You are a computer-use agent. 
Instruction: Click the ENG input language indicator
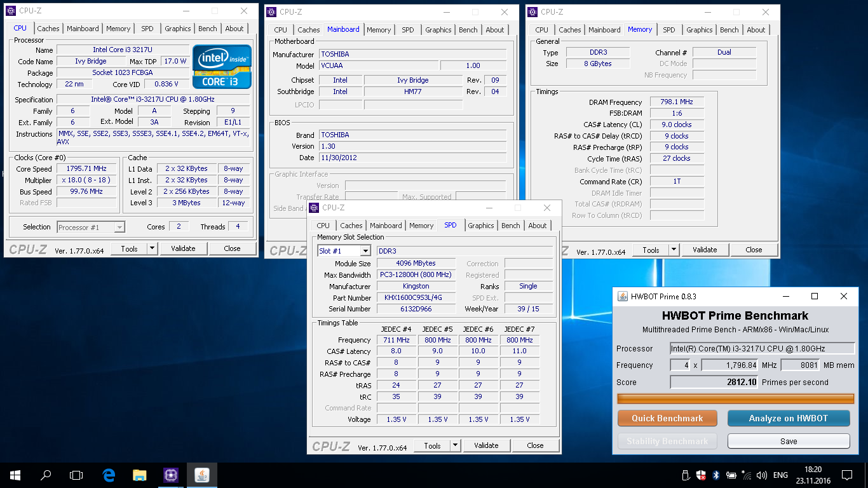pyautogui.click(x=780, y=475)
